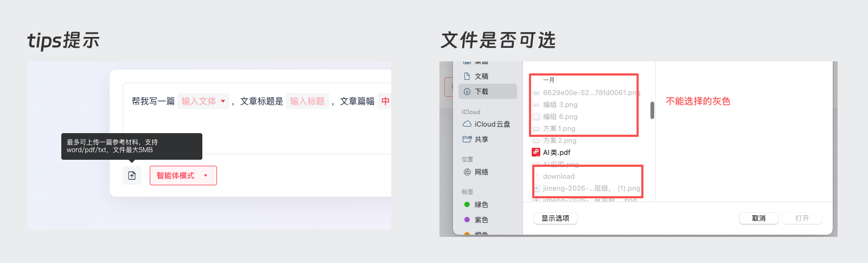Click the iCloud cloud icon
Viewport: 868px width, 263px height.
pyautogui.click(x=467, y=124)
